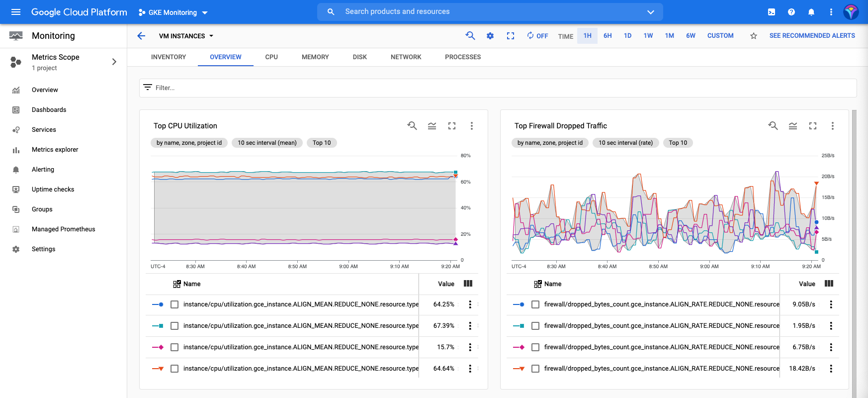Switch to the INVENTORY tab
868x398 pixels.
(x=169, y=57)
